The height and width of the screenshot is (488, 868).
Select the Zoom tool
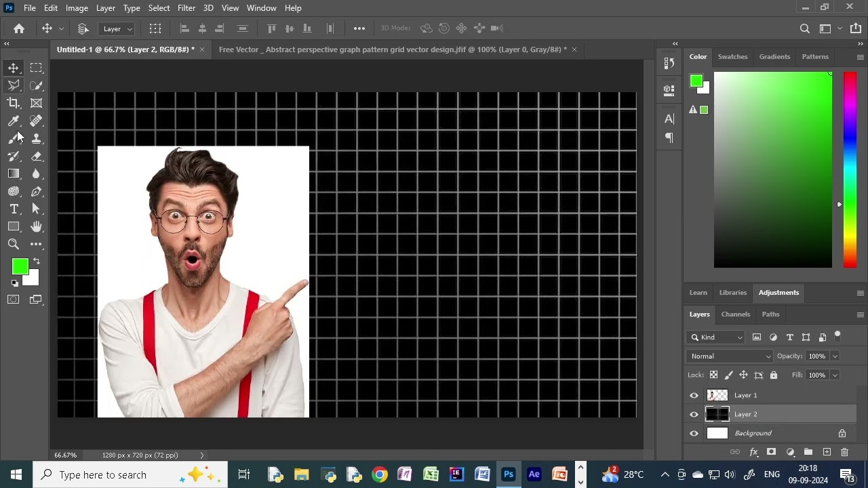click(x=14, y=244)
